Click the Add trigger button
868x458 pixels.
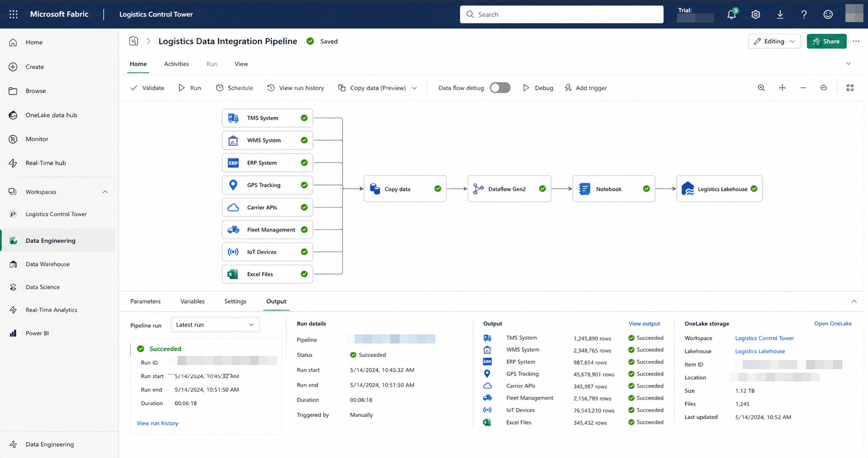(x=585, y=88)
